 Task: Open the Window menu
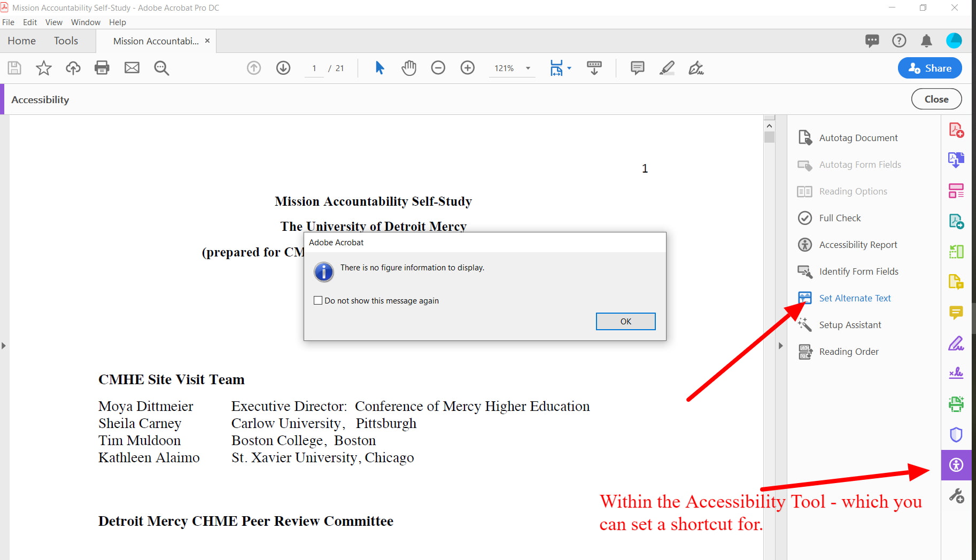coord(86,22)
